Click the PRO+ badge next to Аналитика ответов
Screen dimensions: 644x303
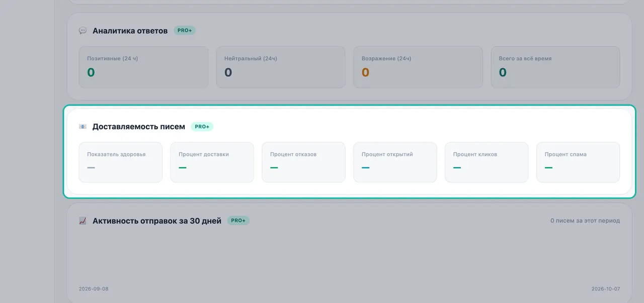pos(185,31)
